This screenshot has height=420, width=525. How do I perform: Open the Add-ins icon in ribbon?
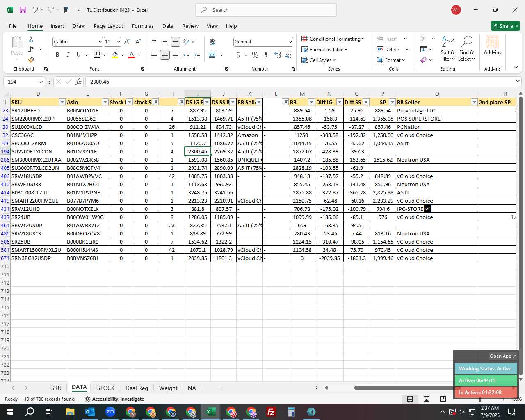[x=492, y=45]
